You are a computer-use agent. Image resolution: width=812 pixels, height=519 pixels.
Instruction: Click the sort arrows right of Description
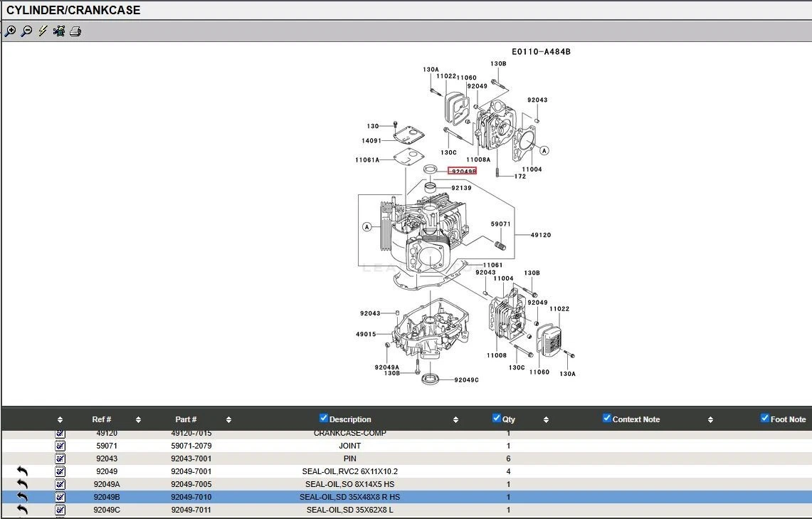pyautogui.click(x=455, y=420)
